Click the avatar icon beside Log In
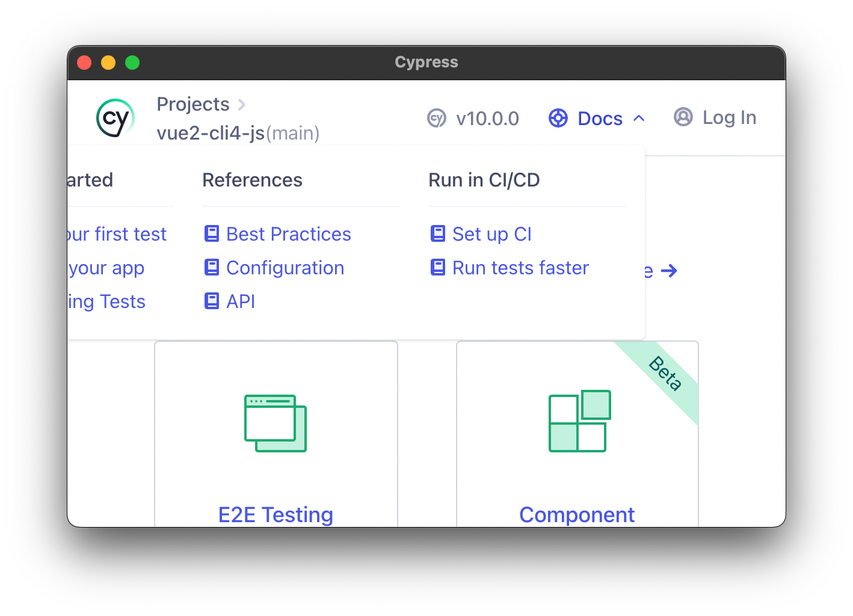This screenshot has height=616, width=853. pos(683,117)
